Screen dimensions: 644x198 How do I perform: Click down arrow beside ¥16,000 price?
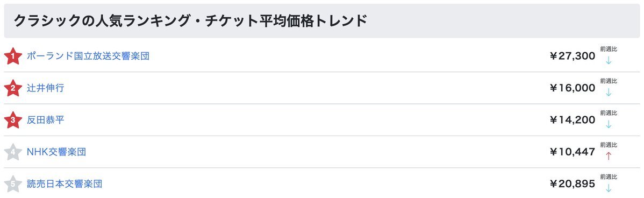tap(609, 93)
